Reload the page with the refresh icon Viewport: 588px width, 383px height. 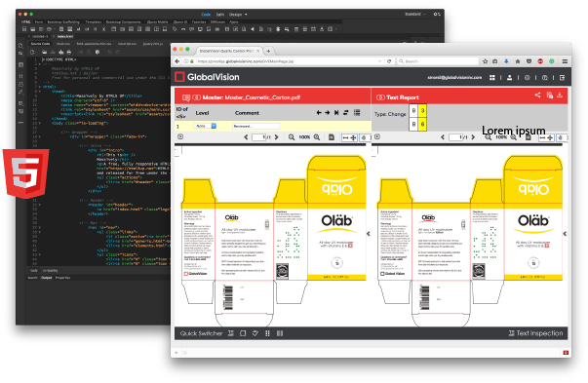point(389,61)
